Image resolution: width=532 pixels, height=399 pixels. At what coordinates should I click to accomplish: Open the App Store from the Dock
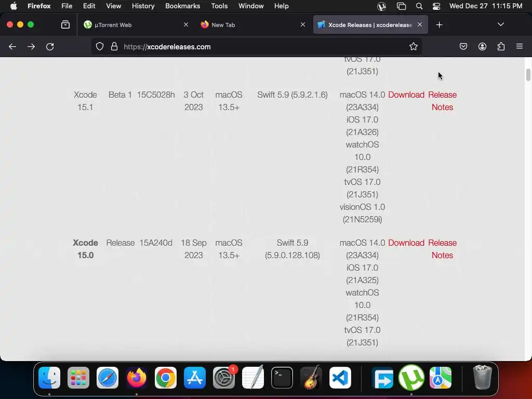point(195,378)
